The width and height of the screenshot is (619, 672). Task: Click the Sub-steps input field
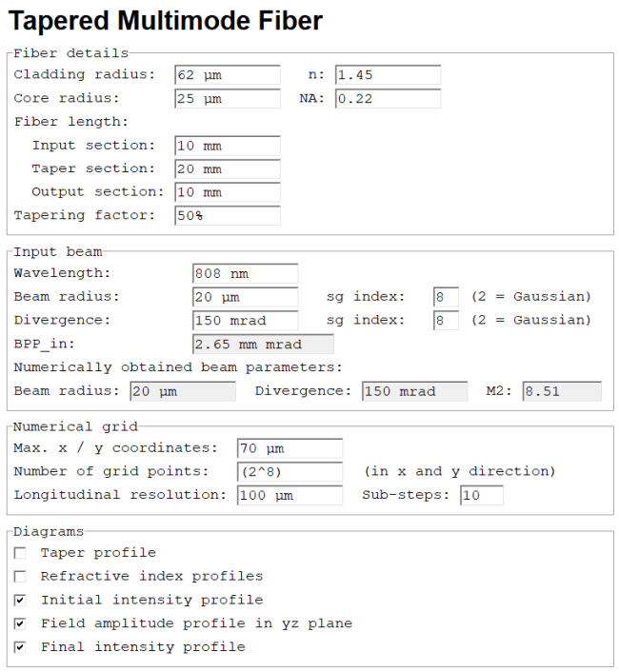tap(482, 495)
